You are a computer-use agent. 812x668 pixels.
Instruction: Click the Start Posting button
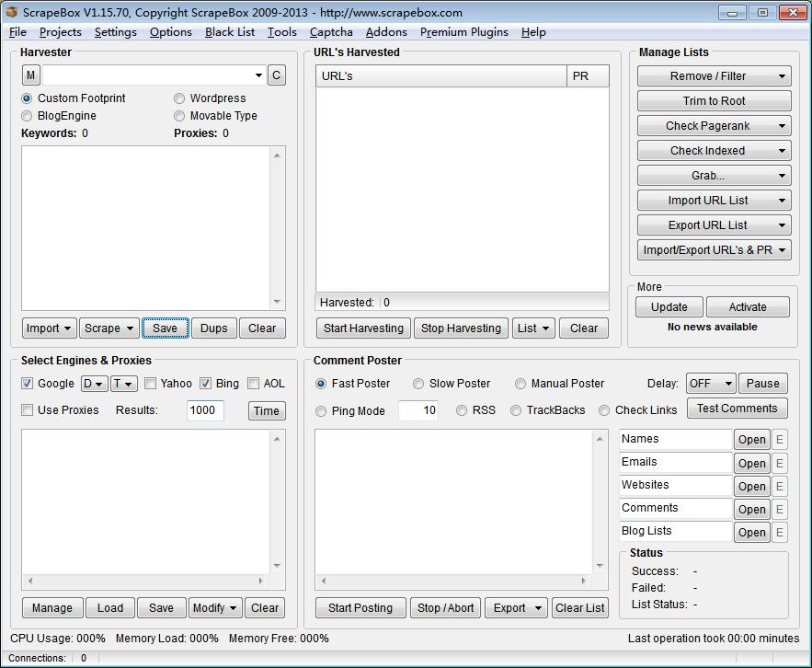pos(360,608)
